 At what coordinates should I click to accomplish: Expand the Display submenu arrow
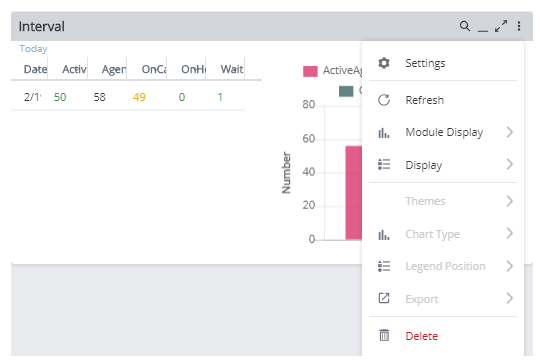click(510, 164)
